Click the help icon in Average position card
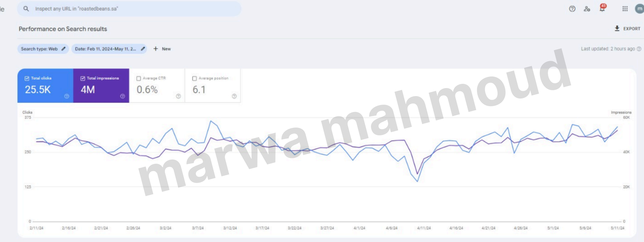 click(234, 96)
